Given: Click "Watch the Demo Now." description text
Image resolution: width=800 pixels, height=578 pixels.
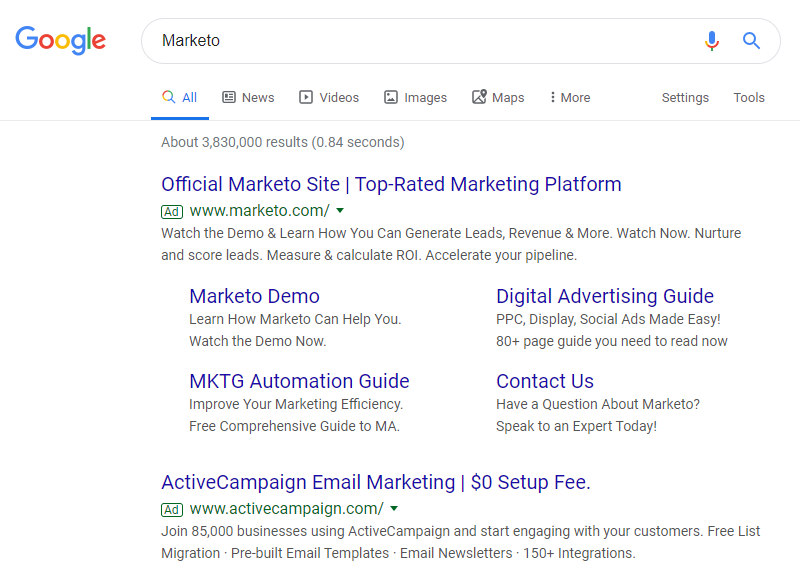Looking at the screenshot, I should pos(258,341).
